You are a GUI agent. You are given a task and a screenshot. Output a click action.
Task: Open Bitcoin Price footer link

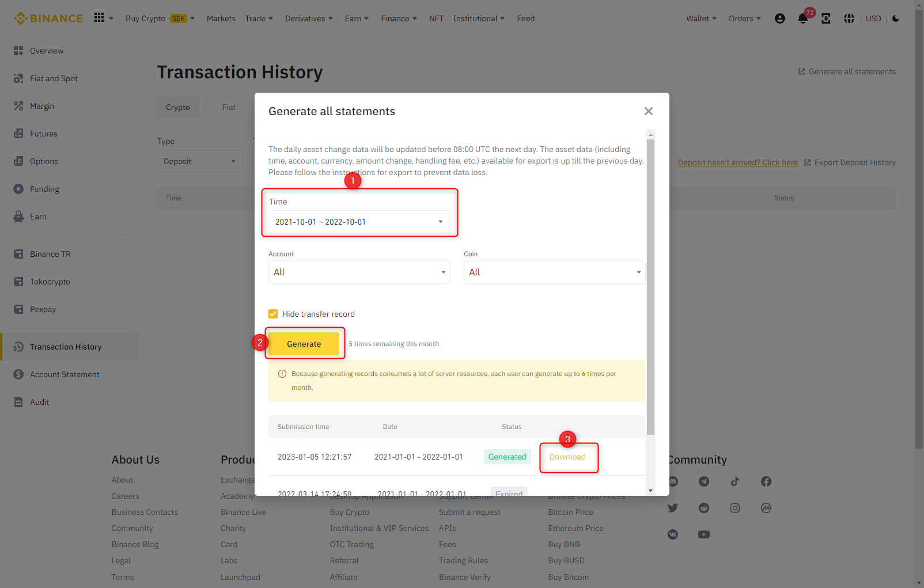(571, 512)
